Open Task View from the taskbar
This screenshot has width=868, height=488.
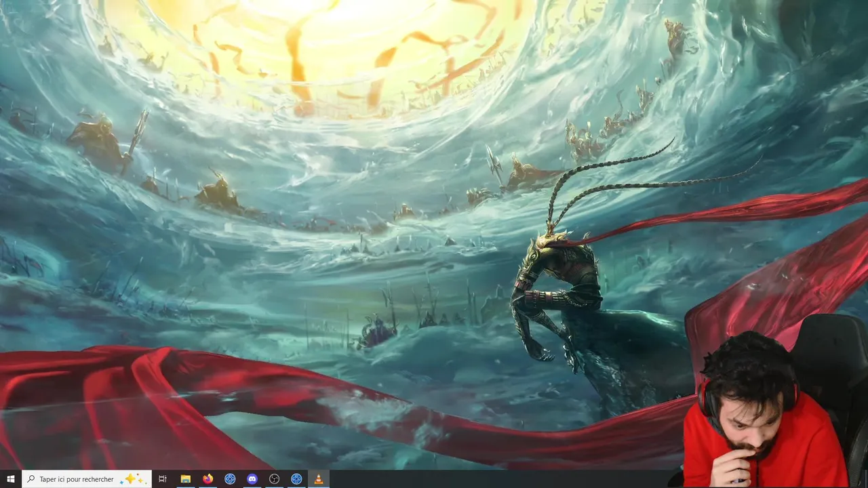[163, 479]
